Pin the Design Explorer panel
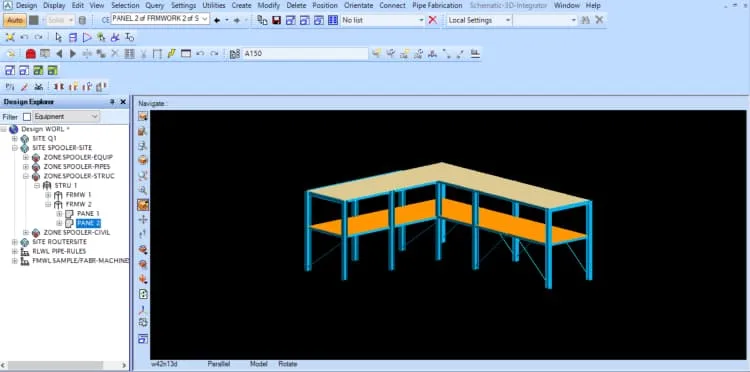The width and height of the screenshot is (750, 372). 112,102
